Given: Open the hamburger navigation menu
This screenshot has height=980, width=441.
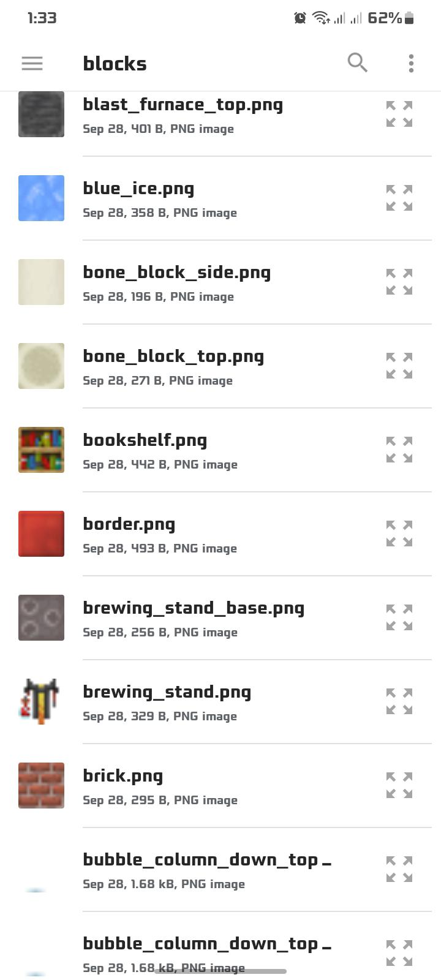Looking at the screenshot, I should click(x=32, y=63).
